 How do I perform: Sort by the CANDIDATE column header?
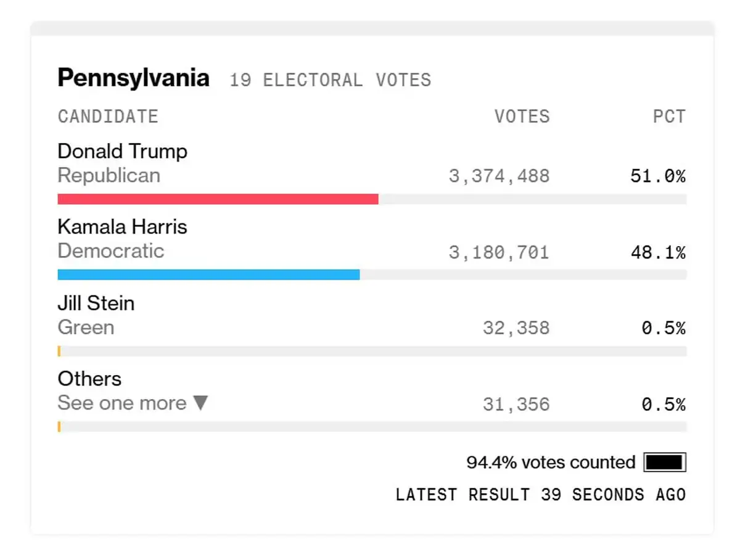(108, 117)
